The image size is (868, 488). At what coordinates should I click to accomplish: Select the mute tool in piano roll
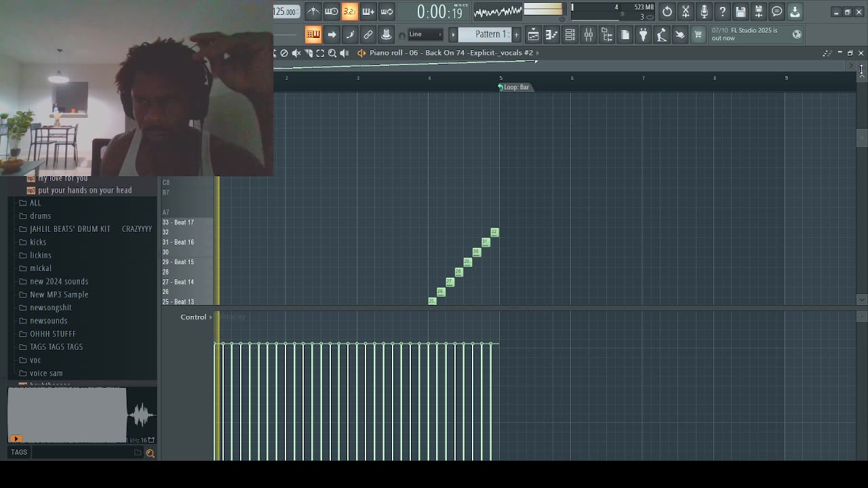pyautogui.click(x=296, y=53)
